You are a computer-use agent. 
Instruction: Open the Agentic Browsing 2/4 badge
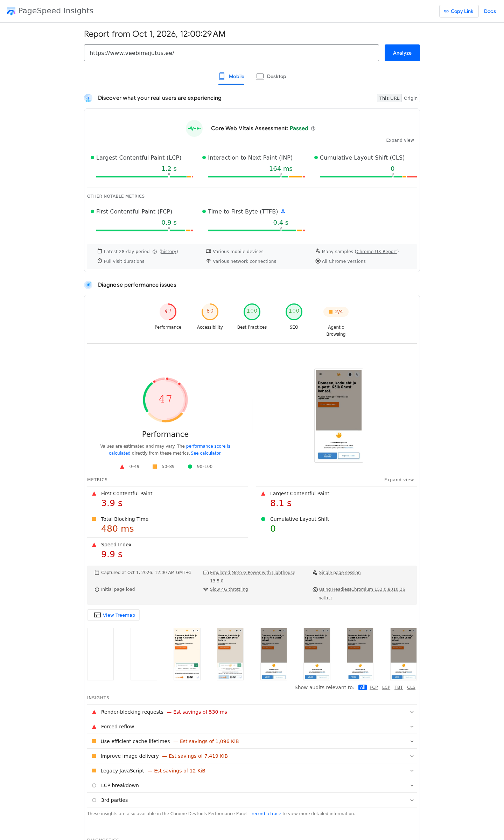[336, 312]
